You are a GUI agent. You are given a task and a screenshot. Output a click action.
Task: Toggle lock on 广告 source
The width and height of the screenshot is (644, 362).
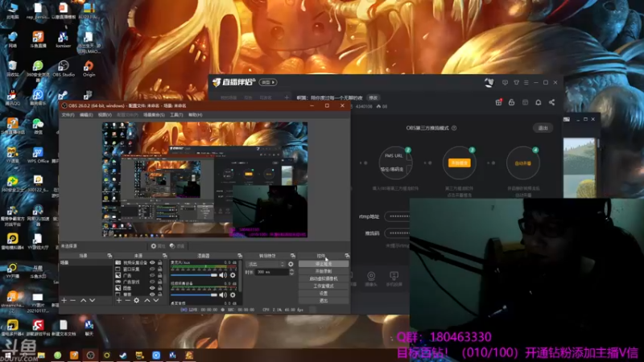click(x=160, y=275)
